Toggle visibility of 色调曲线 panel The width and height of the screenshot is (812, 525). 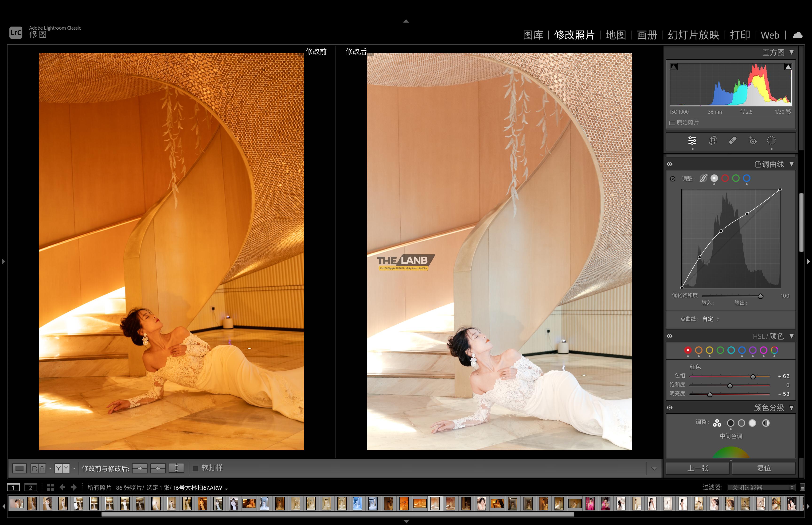(x=670, y=164)
